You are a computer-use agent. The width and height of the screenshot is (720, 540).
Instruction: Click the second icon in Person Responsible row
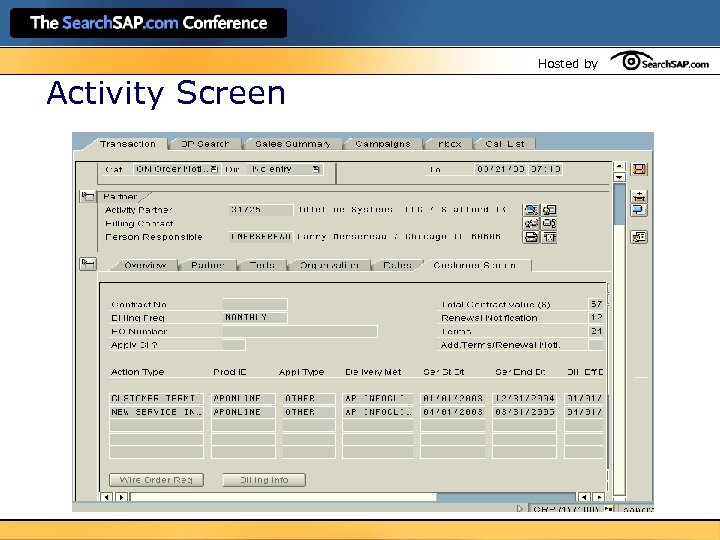(x=549, y=237)
